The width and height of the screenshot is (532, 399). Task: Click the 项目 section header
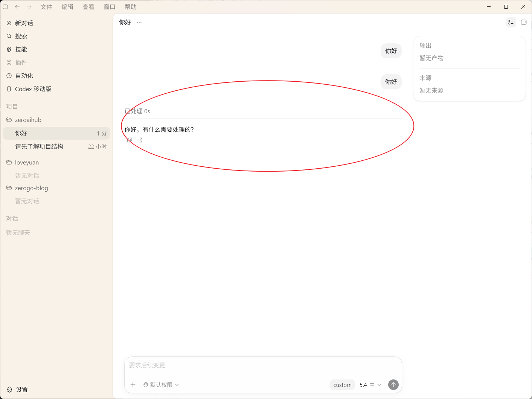[x=12, y=107]
